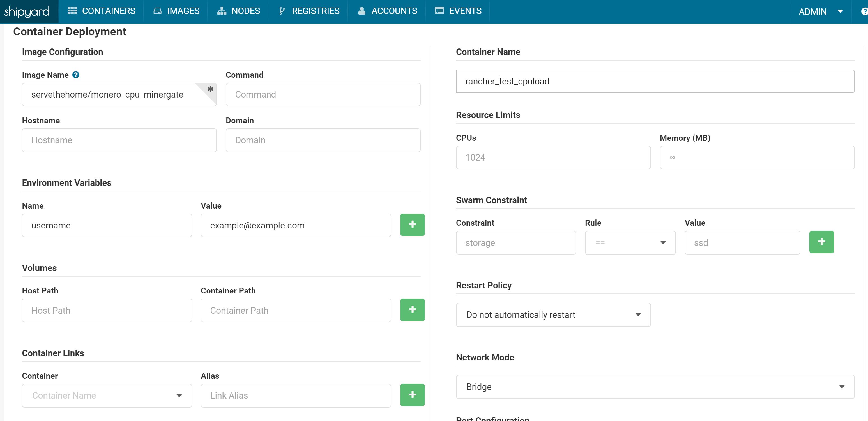Screen dimensions: 868x421
Task: Navigate to Events
Action: (x=458, y=11)
